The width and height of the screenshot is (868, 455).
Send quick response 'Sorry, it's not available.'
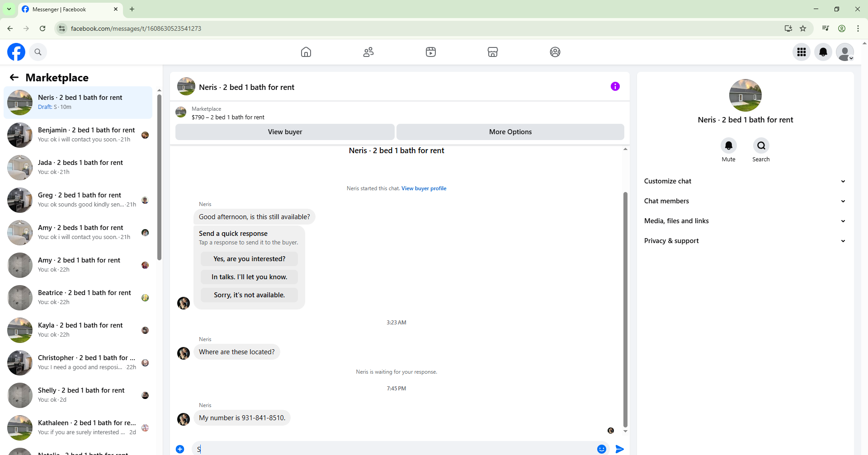[249, 295]
